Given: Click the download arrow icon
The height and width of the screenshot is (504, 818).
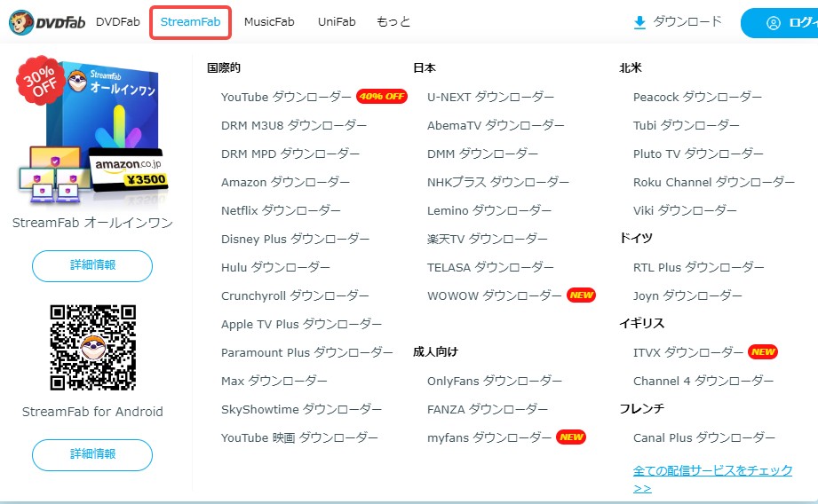Looking at the screenshot, I should click(639, 22).
